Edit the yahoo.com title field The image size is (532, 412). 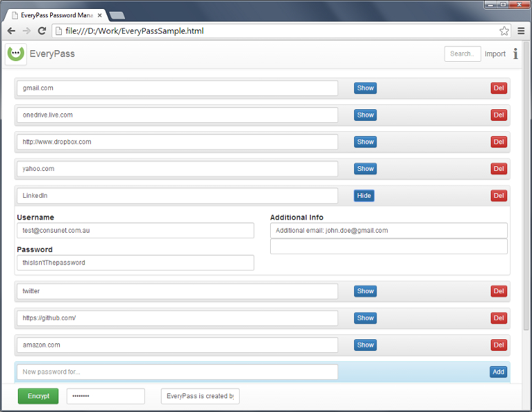coord(177,169)
